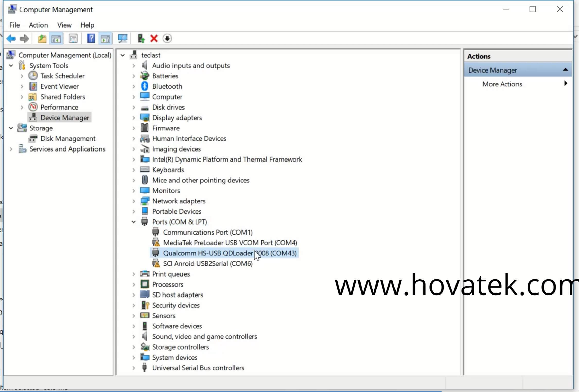Click the MediaTek PreLoader warning port icon

pyautogui.click(x=156, y=243)
